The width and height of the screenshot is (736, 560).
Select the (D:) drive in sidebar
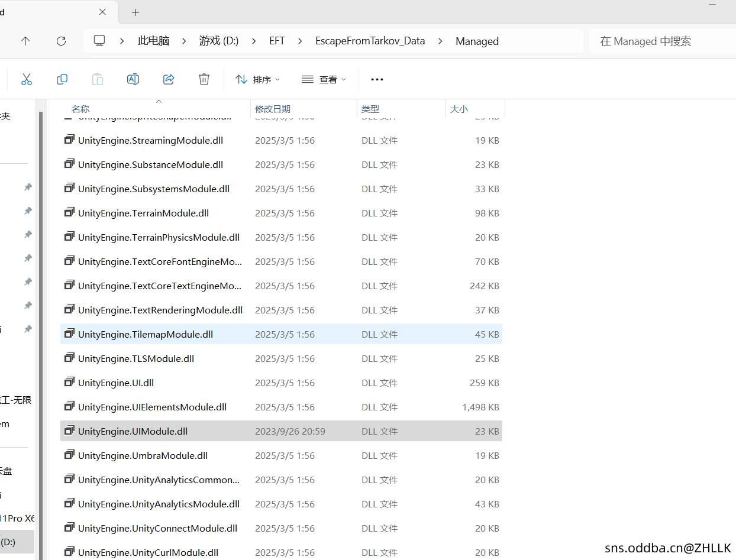(x=17, y=542)
